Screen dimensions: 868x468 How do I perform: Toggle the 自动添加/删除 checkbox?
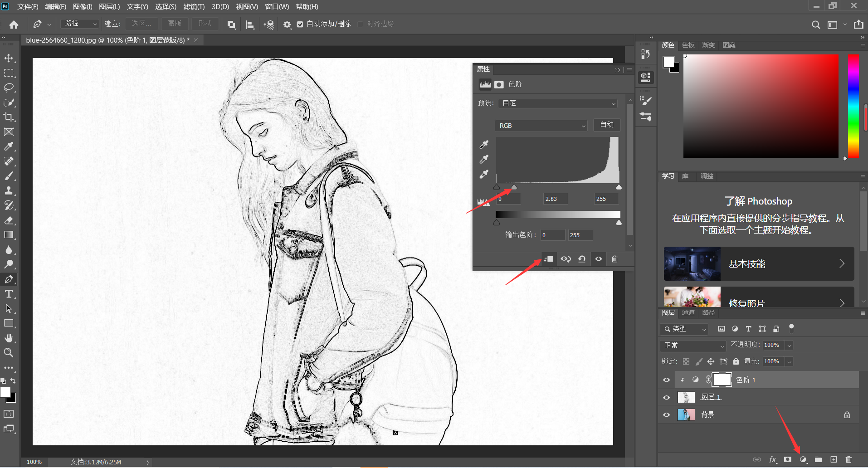click(x=300, y=24)
